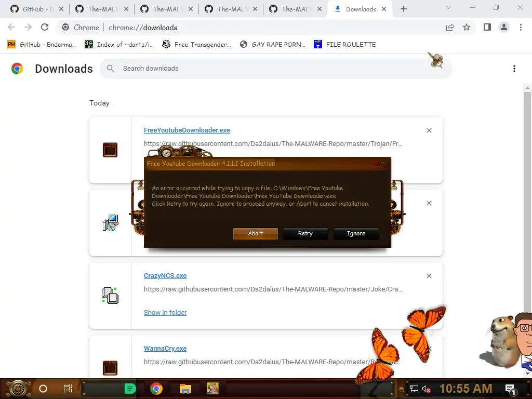This screenshot has width=532, height=399.
Task: Open the GitHub - Enderma... bookmark
Action: 42,45
